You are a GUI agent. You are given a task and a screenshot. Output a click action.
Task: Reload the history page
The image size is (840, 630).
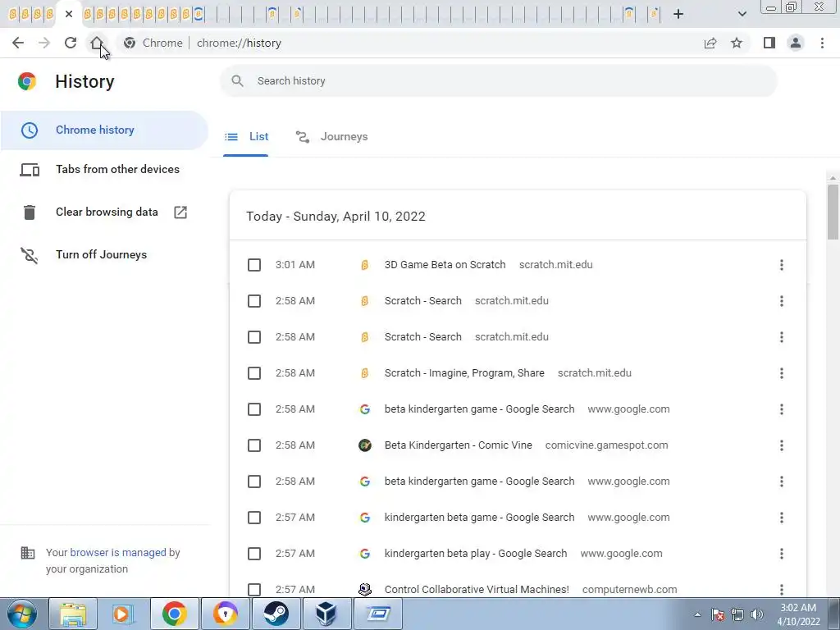click(x=71, y=43)
